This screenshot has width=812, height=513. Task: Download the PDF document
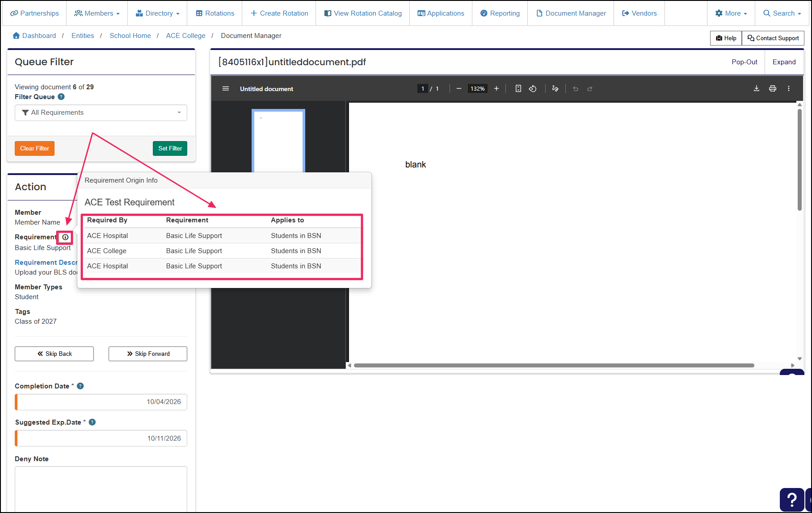tap(757, 88)
